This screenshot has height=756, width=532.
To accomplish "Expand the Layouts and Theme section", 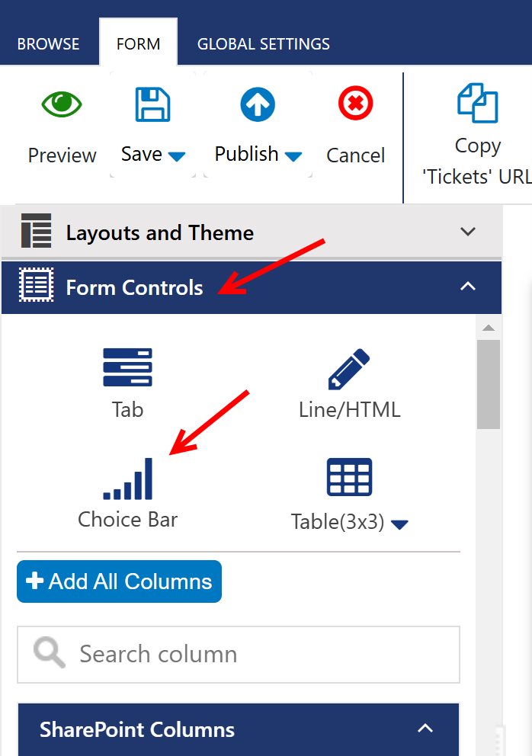I will click(x=468, y=232).
